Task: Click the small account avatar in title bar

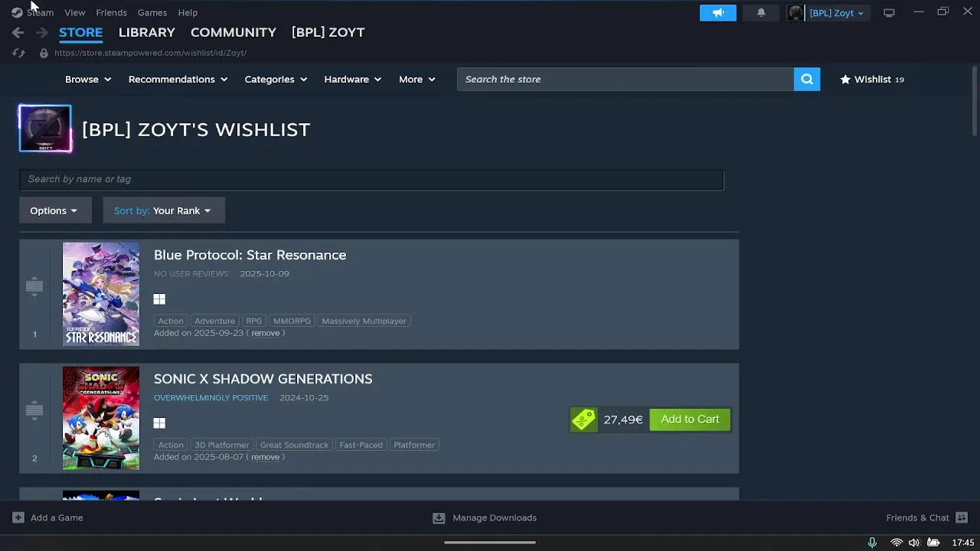Action: pos(795,13)
